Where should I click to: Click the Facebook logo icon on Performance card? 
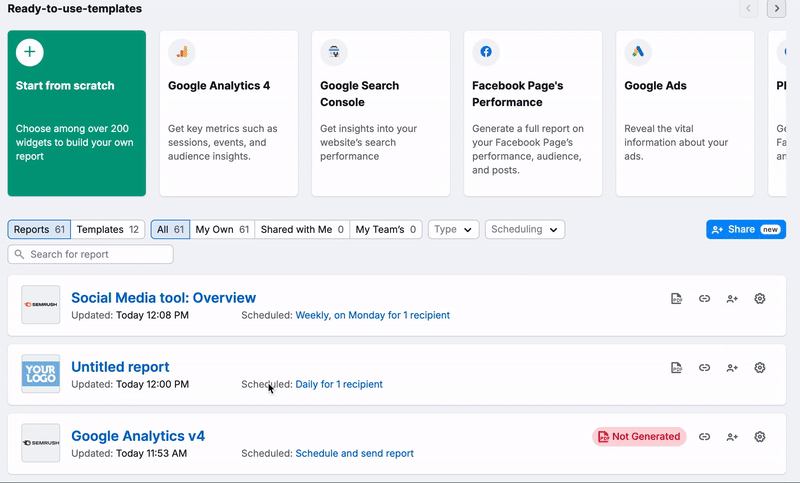click(x=486, y=52)
